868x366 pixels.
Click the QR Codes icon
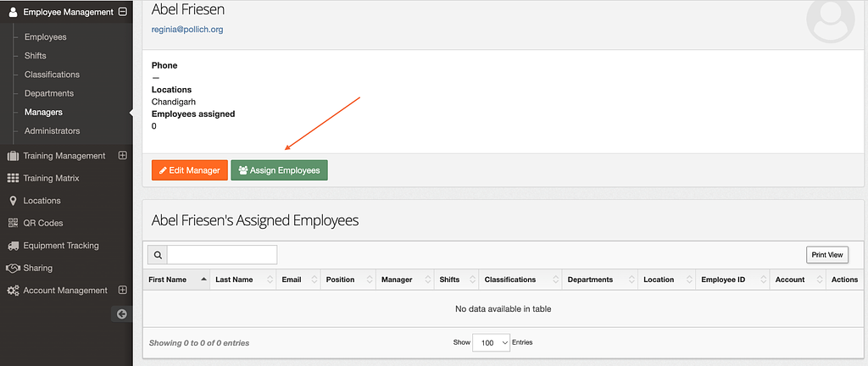[x=13, y=224]
